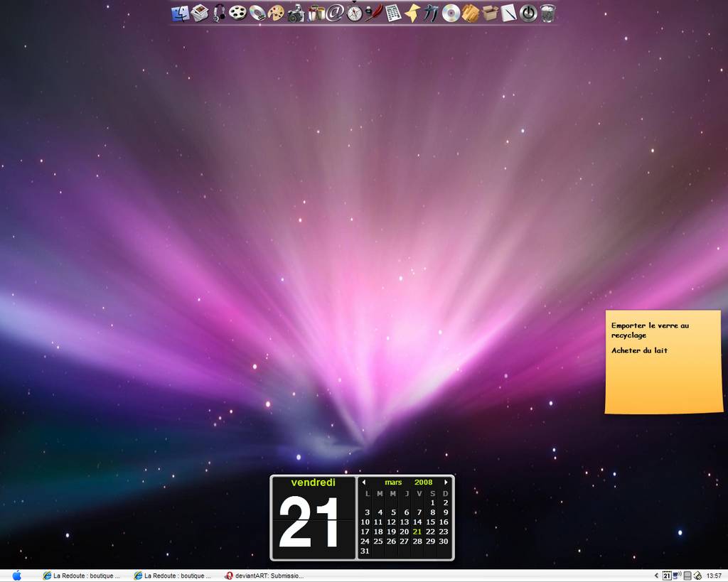
Task: Select day 28 in the March calendar
Action: coord(417,541)
